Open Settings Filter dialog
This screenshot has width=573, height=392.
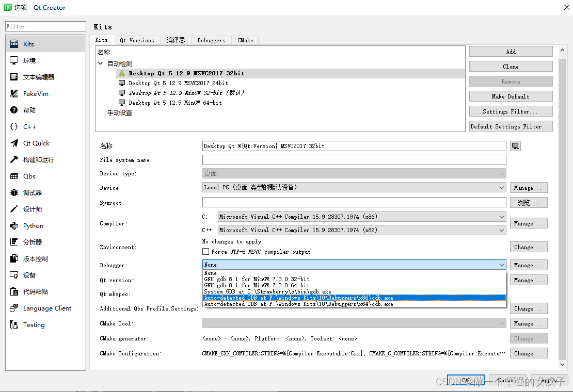pyautogui.click(x=511, y=111)
